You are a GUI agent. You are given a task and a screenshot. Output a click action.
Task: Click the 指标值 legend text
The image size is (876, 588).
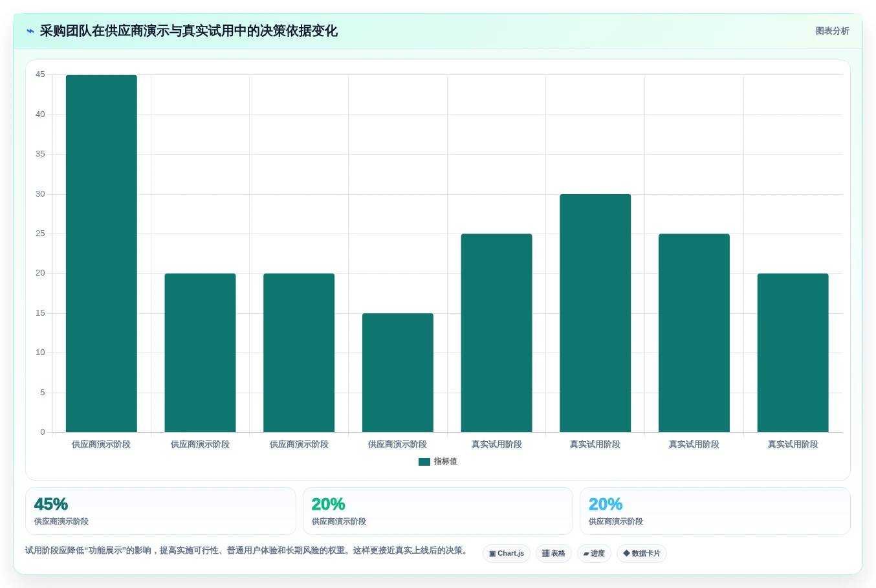click(x=446, y=462)
